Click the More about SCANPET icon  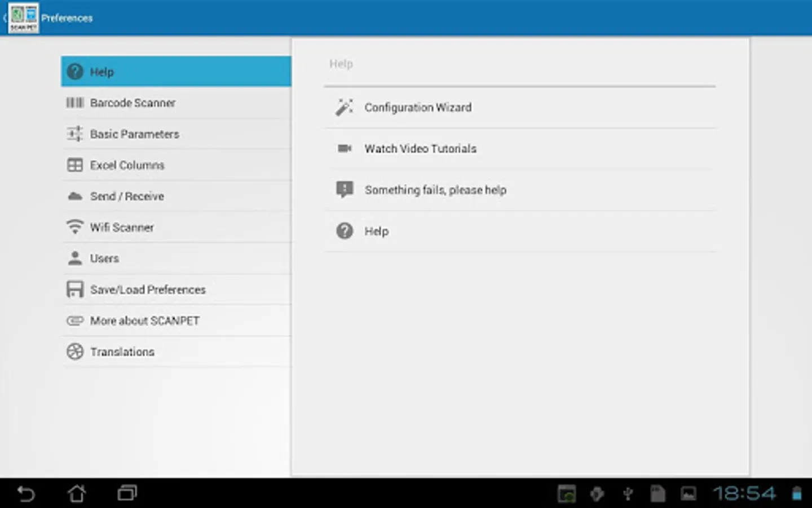tap(74, 321)
